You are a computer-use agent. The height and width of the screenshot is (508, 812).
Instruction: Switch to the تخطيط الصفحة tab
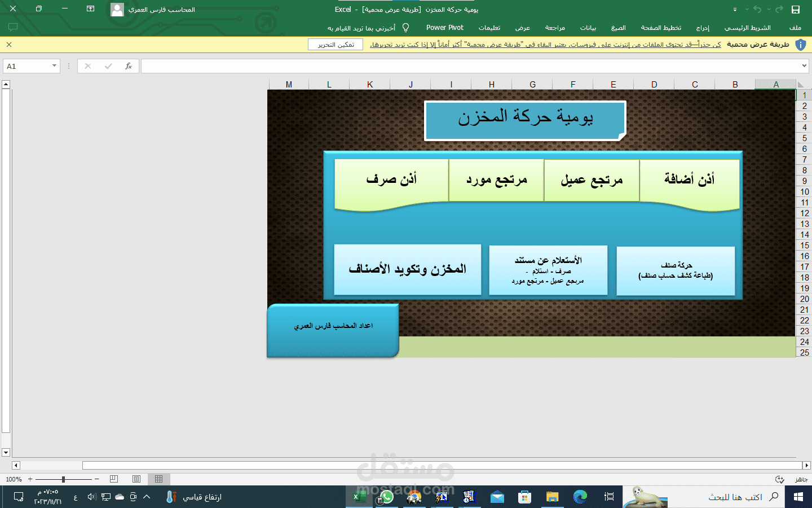(x=661, y=28)
